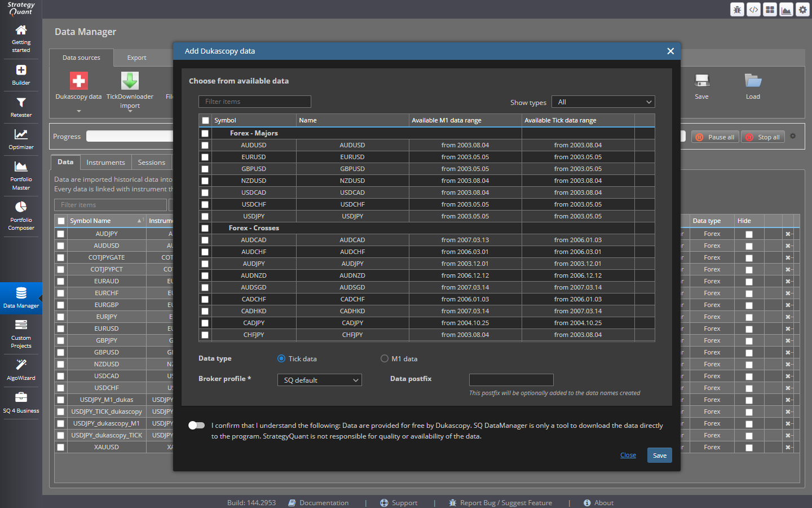Click the Close link in the dialog

point(628,456)
